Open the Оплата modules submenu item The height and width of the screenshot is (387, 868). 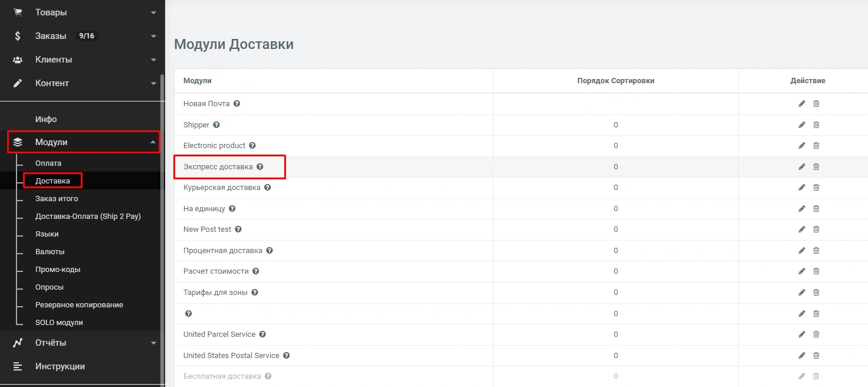tap(48, 163)
